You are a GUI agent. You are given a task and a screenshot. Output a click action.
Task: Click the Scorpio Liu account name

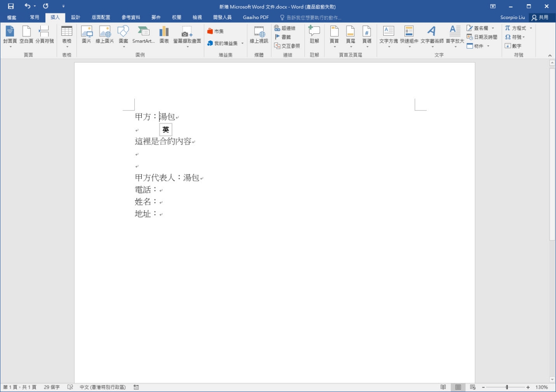(x=513, y=18)
